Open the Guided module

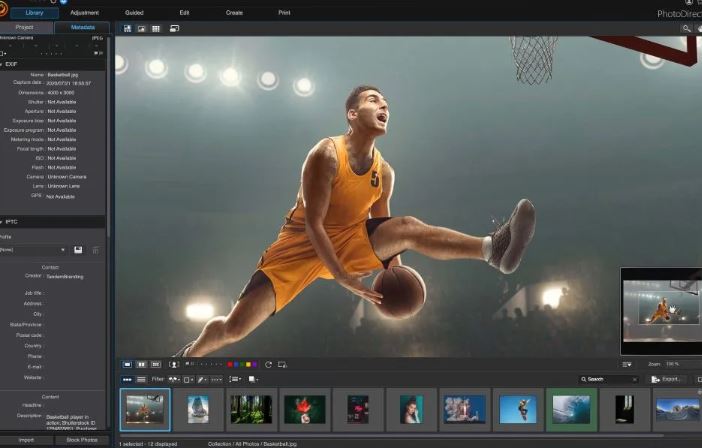click(134, 13)
